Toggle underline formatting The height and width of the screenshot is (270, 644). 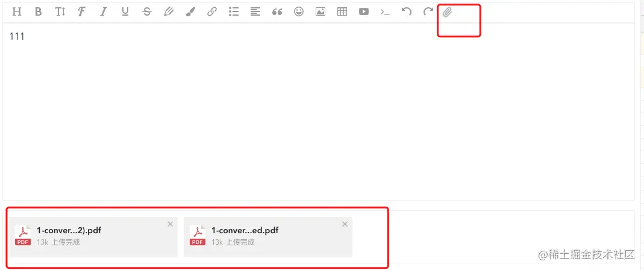click(125, 11)
